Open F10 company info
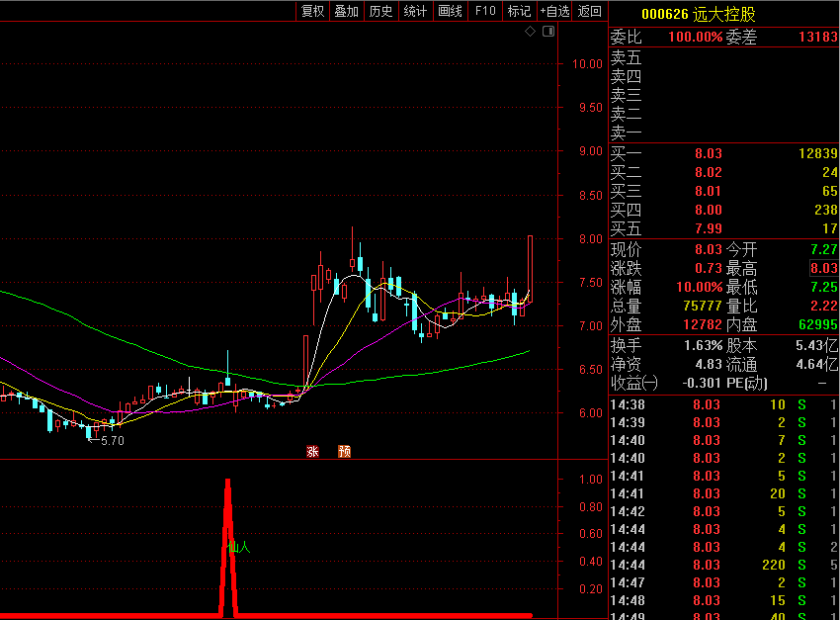Screen dimensions: 840x620 [485, 11]
